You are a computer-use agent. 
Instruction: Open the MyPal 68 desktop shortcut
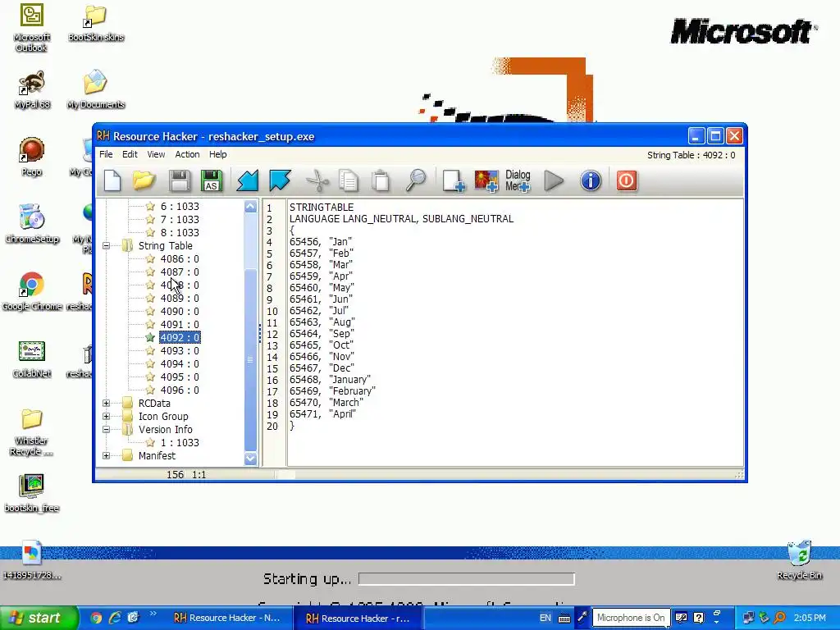32,90
